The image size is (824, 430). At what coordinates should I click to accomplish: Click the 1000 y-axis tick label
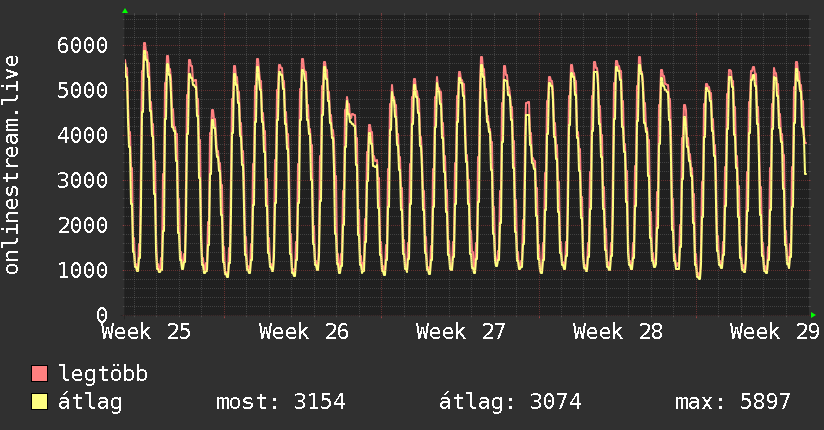[83, 270]
